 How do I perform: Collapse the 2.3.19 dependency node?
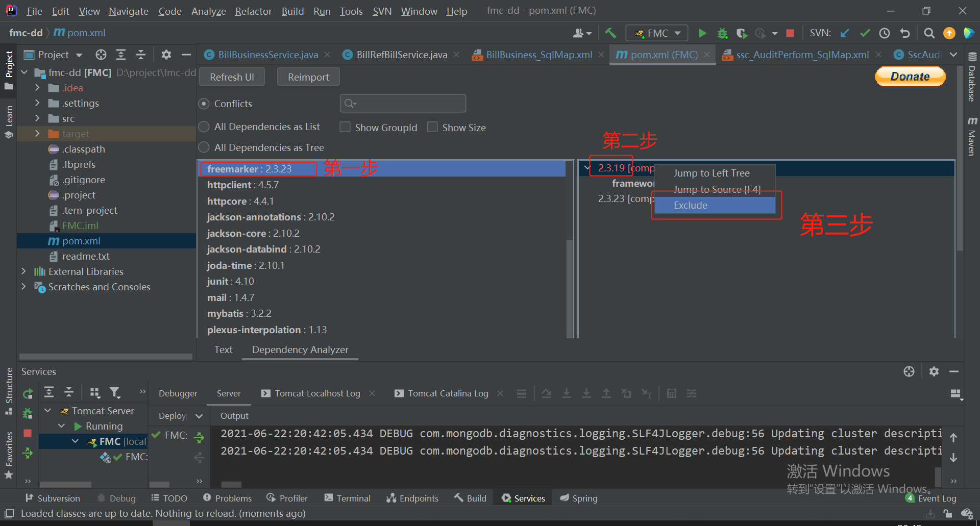click(587, 168)
